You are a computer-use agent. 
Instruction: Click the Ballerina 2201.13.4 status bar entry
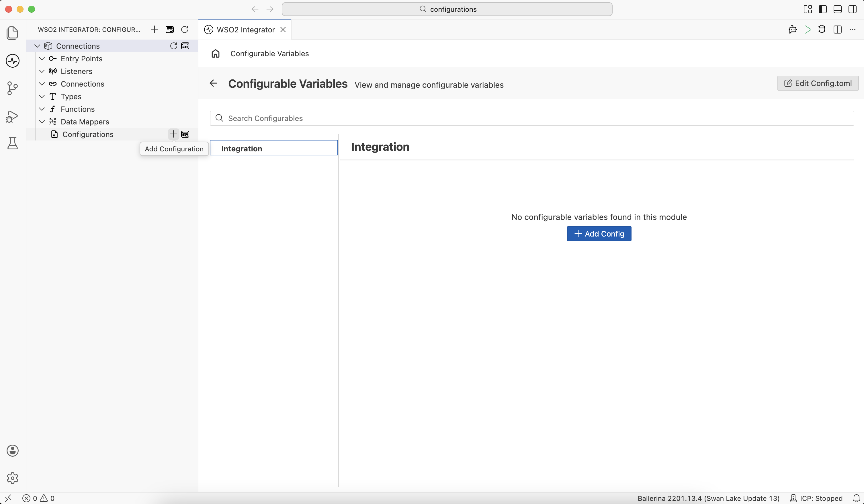click(708, 498)
